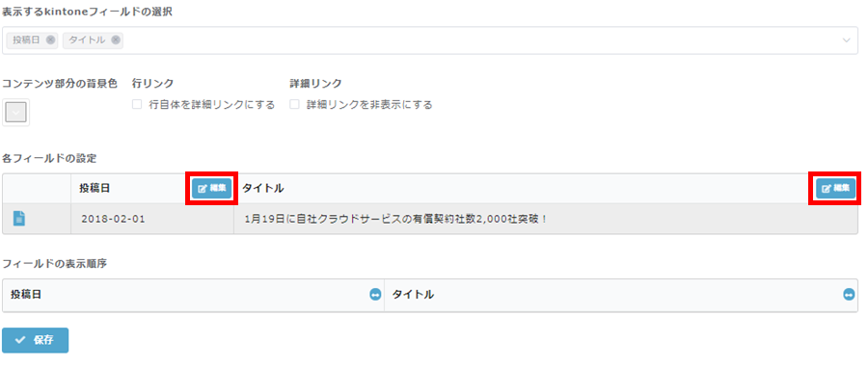
Task: Click the blue document icon in the row
Action: click(19, 219)
